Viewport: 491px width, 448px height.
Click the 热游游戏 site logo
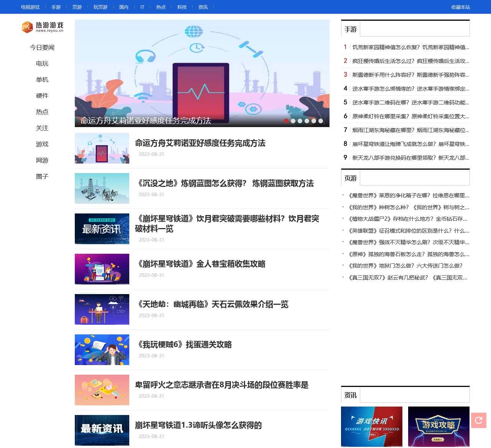pos(42,27)
